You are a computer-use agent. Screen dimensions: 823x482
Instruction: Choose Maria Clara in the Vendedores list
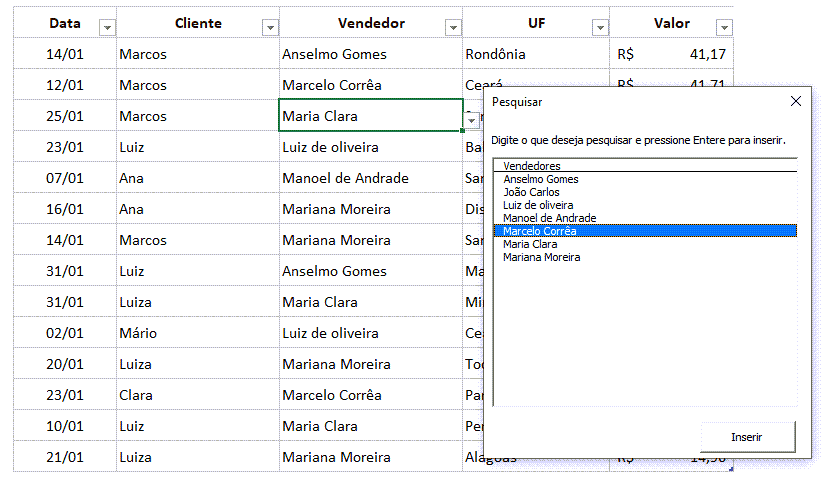click(x=530, y=244)
